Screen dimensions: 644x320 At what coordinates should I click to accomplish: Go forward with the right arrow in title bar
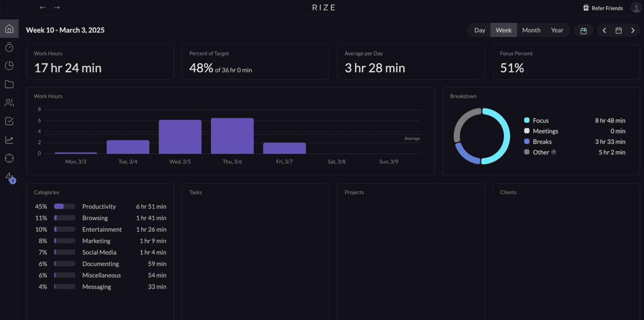57,8
